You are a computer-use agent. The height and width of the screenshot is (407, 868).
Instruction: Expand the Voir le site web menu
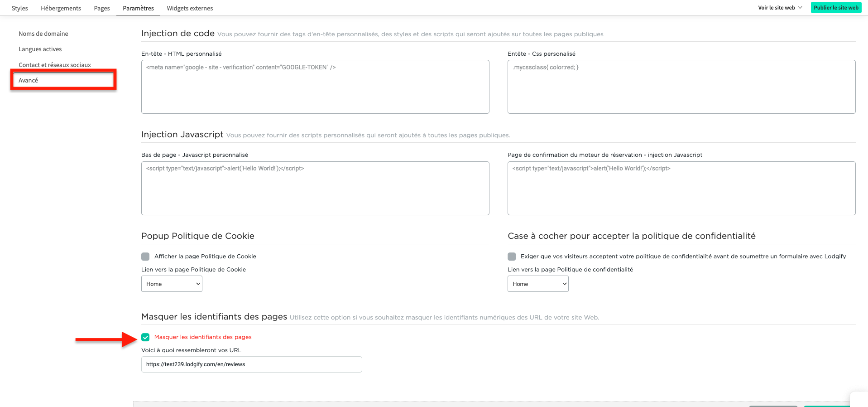pos(780,7)
